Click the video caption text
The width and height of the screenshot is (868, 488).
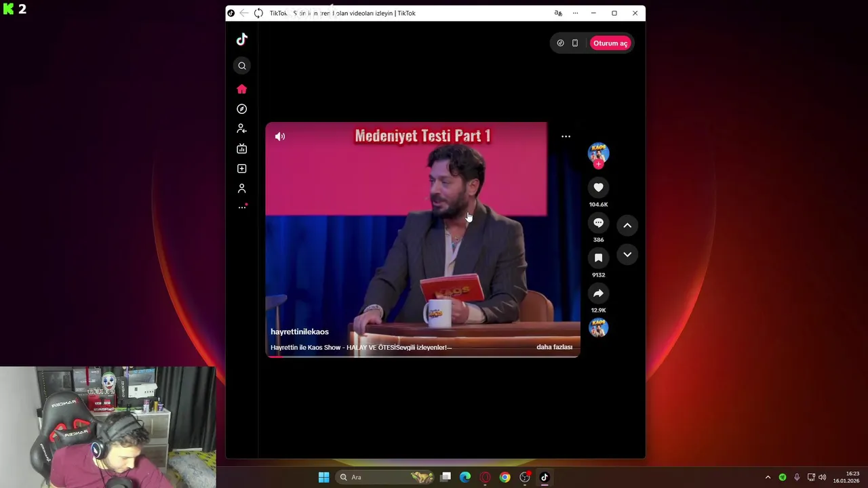coord(361,348)
